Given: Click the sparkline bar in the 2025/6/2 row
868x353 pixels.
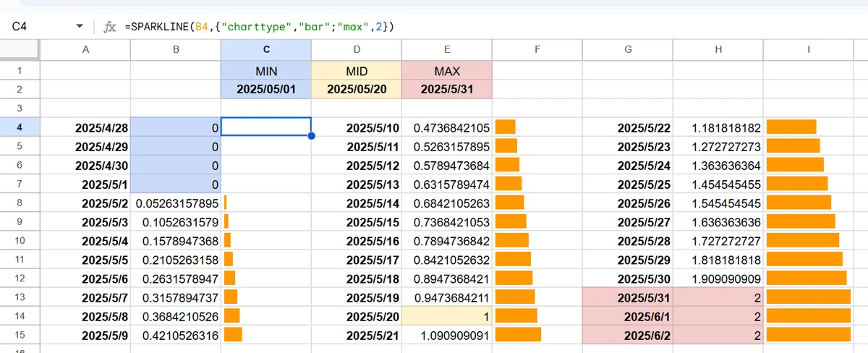Looking at the screenshot, I should 809,334.
